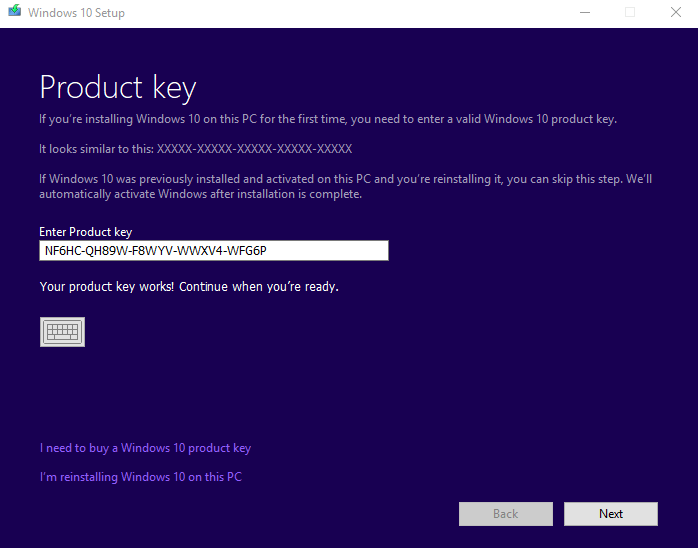Click inside the Enter Product key field
The width and height of the screenshot is (698, 548).
pyautogui.click(x=214, y=251)
